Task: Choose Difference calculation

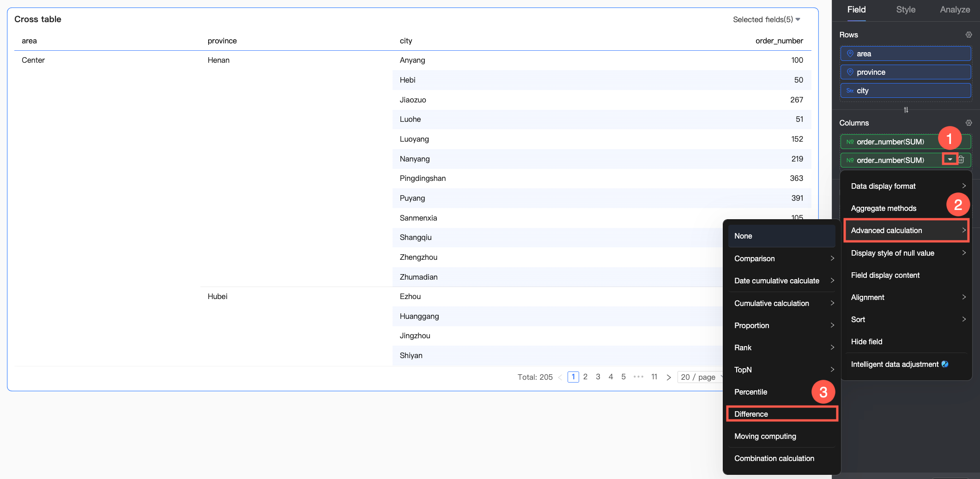Action: pyautogui.click(x=782, y=414)
